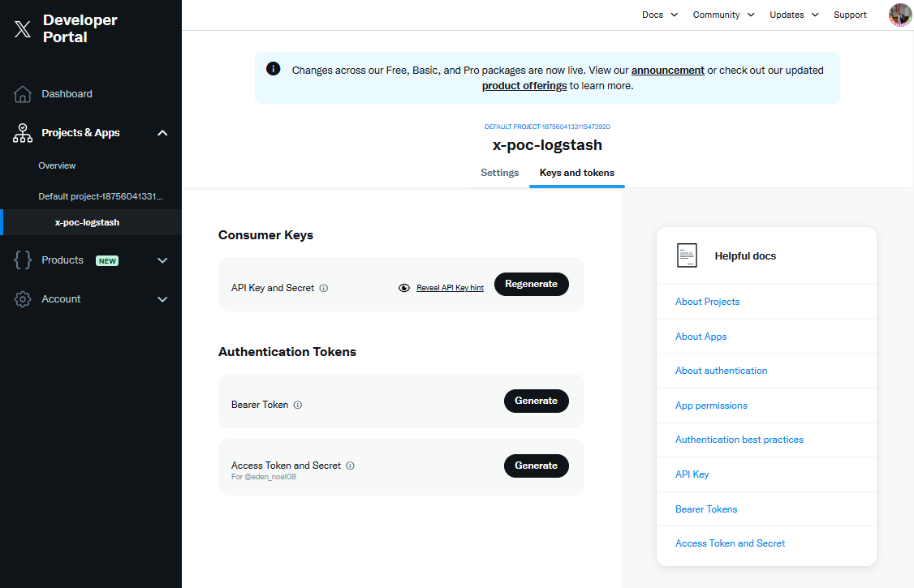
Task: Collapse the Projects & Apps section chevron
Action: click(x=162, y=133)
